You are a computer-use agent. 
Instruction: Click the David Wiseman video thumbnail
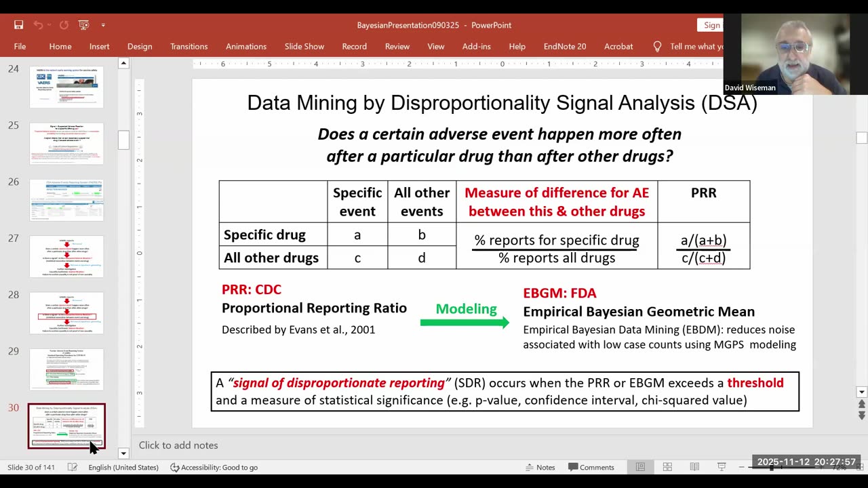786,54
